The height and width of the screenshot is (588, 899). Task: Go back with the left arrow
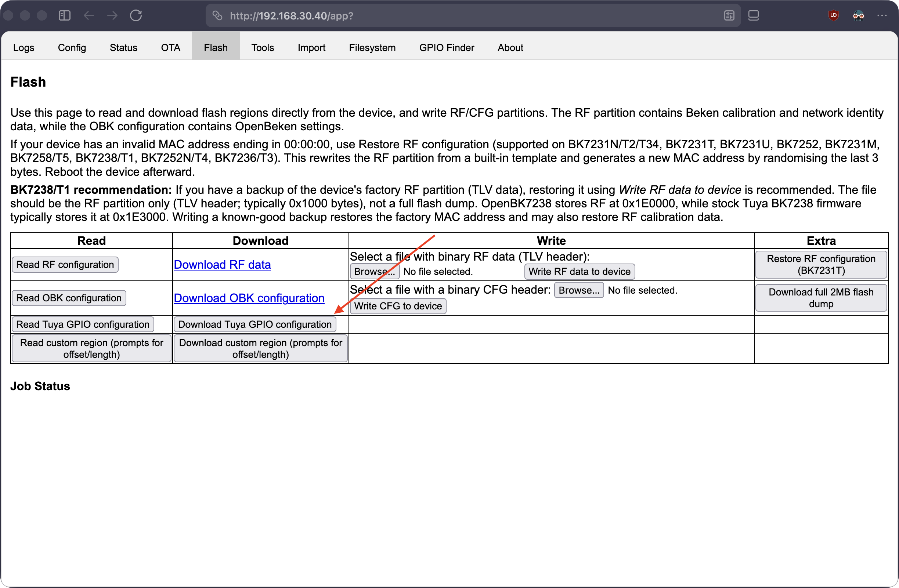point(89,15)
